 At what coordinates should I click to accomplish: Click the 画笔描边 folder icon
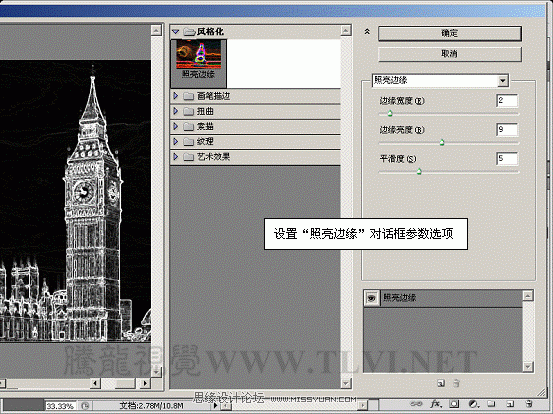click(x=189, y=96)
